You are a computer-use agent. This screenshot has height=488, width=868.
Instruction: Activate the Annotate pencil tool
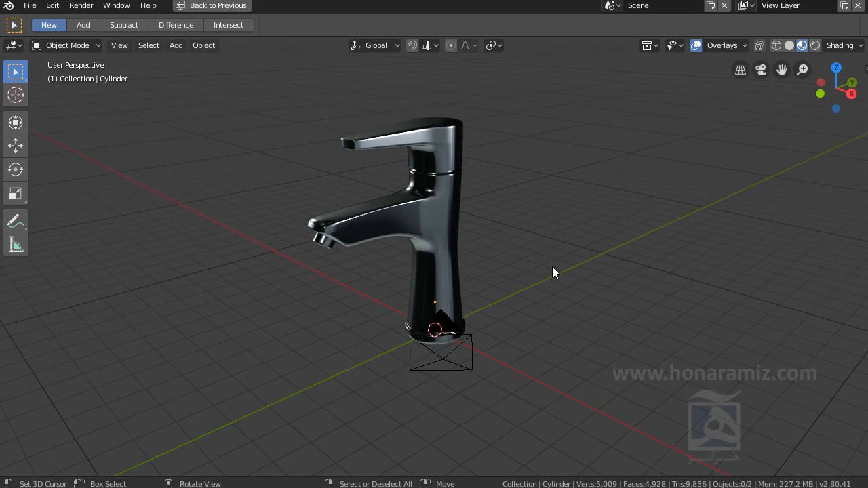click(x=16, y=221)
